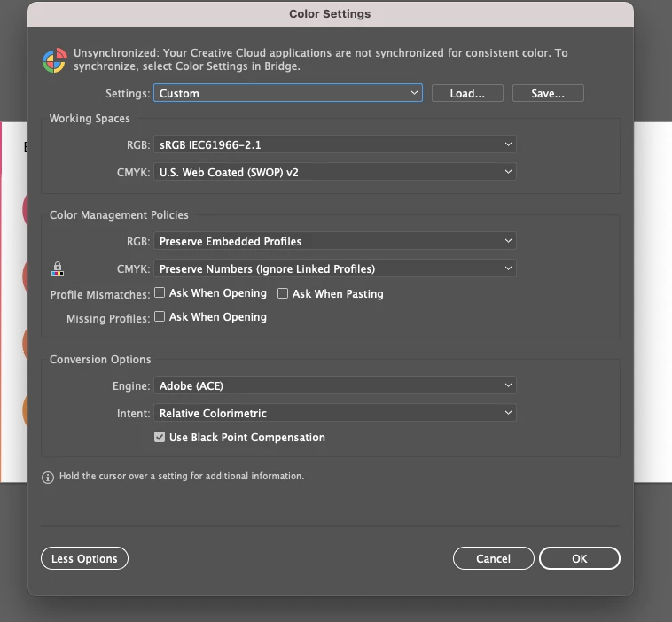Open the Working Spaces CMYK dropdown

pos(335,172)
